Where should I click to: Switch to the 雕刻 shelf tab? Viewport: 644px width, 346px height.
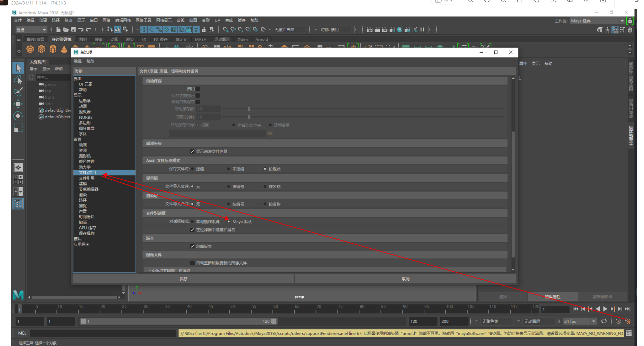pyautogui.click(x=83, y=39)
